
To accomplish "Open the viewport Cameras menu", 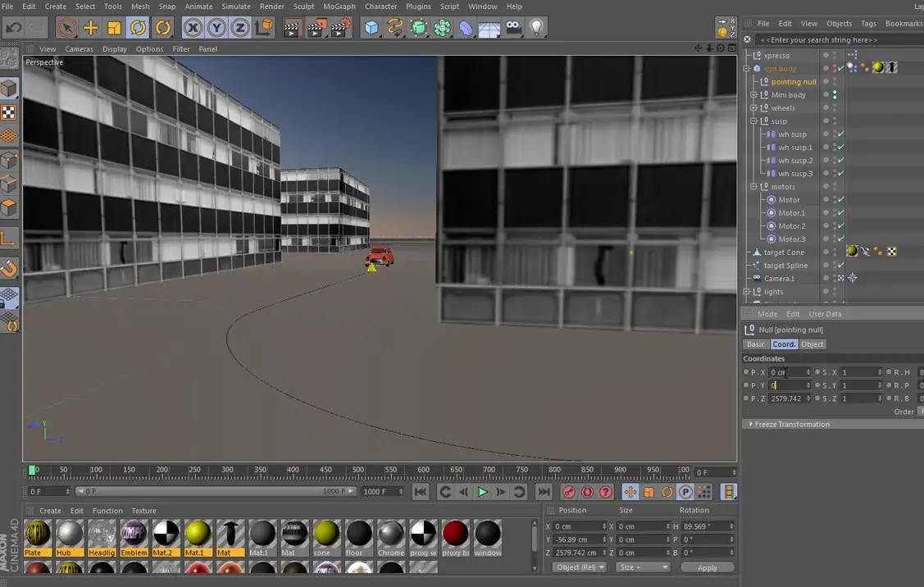I will [79, 49].
